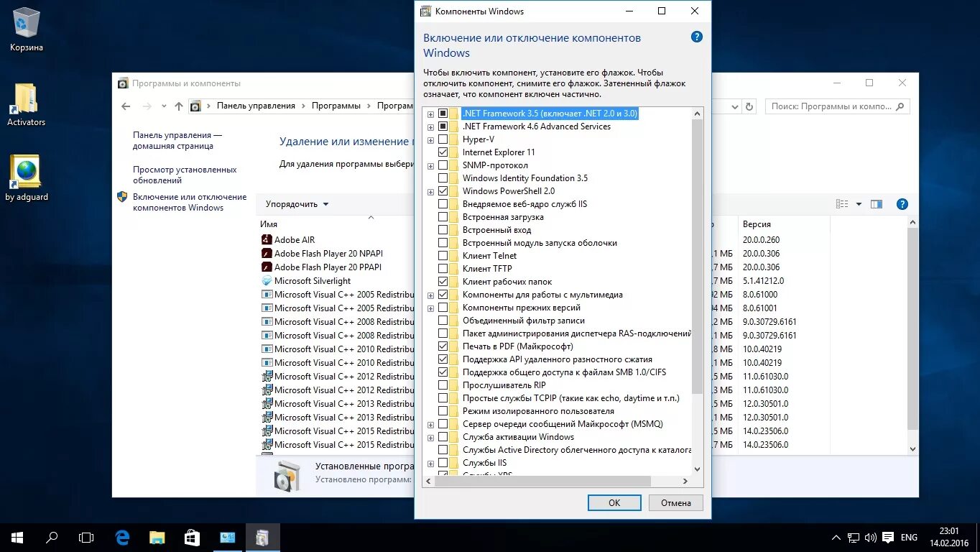Open Просмотр установленных обновлений link
This screenshot has width=980, height=552.
185,175
